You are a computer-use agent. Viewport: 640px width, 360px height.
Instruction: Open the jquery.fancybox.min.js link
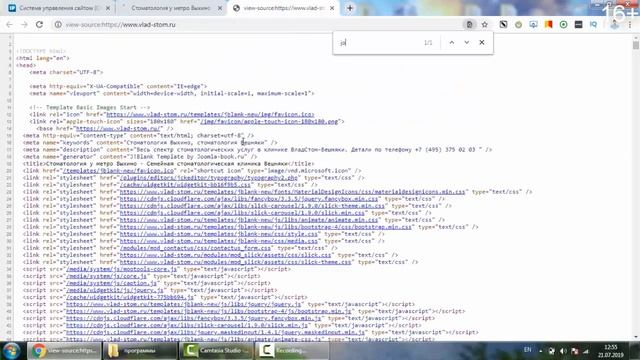193,318
